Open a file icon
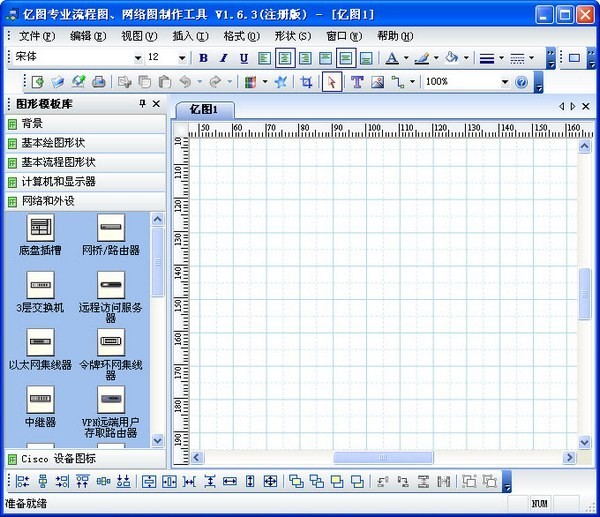Image resolution: width=600 pixels, height=517 pixels. (58, 82)
